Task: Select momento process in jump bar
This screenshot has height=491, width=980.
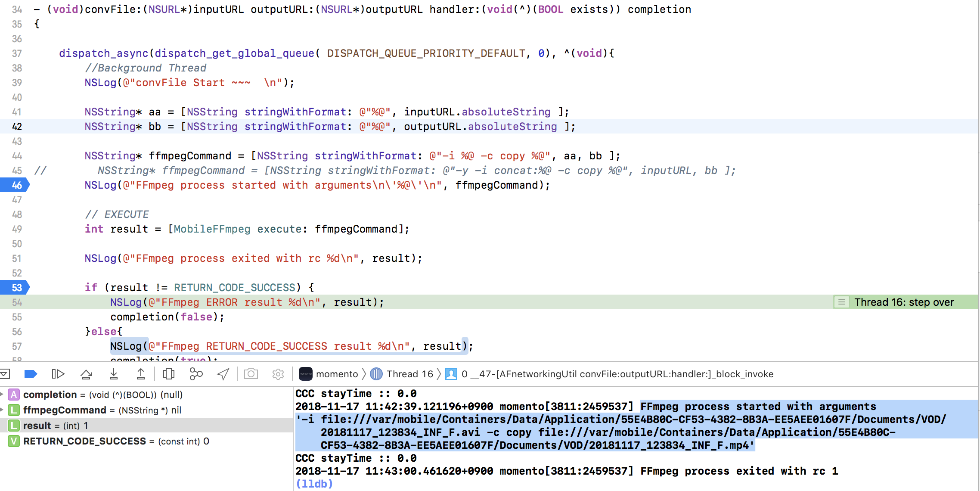Action: point(337,374)
